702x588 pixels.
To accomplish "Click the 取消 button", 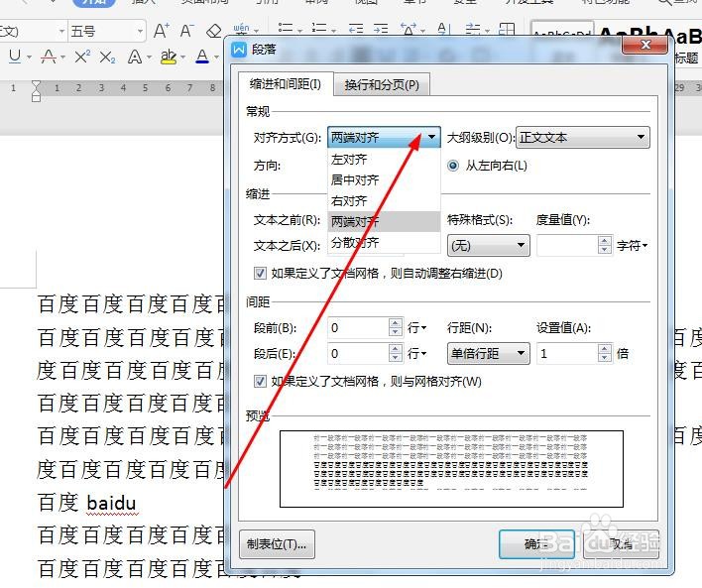I will coord(621,544).
